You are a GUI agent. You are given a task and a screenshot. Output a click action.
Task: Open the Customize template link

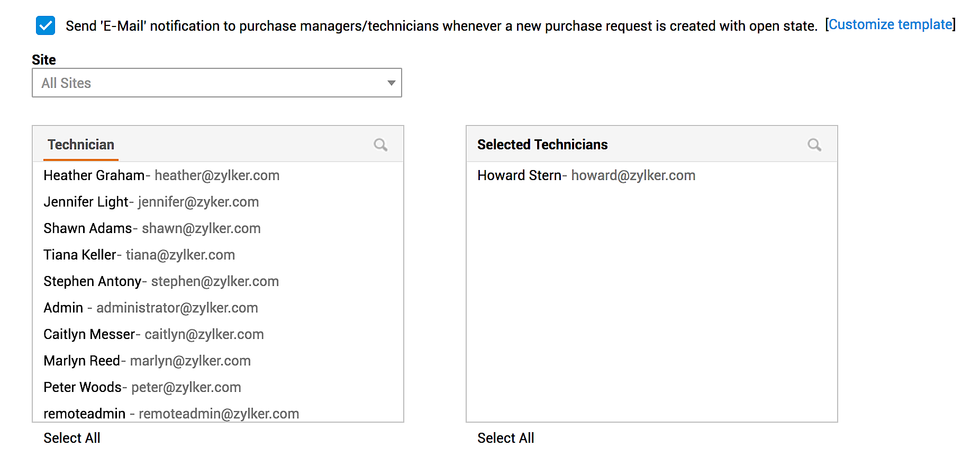[890, 25]
